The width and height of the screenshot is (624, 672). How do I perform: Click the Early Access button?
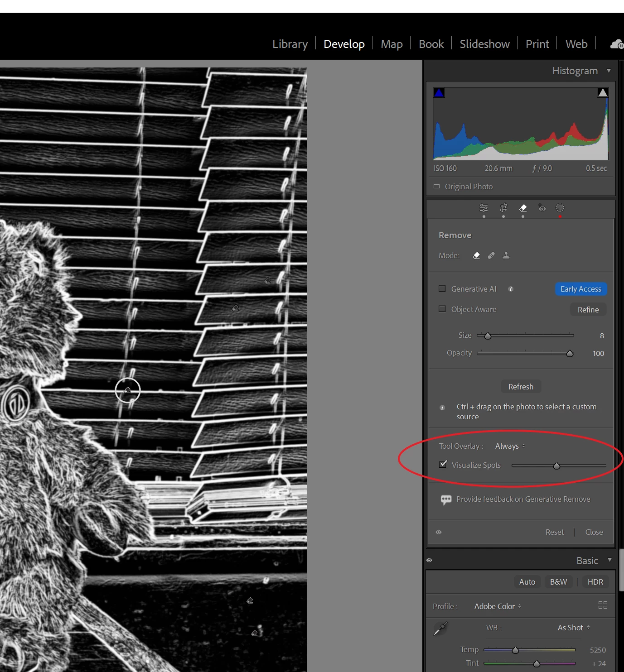581,289
